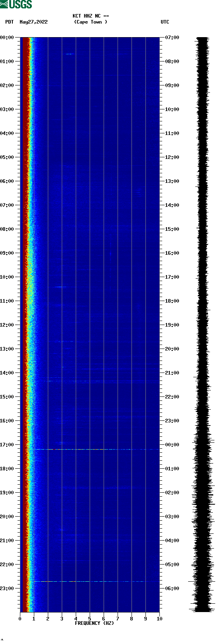Click the 19:00 UTC time label

pos(172,325)
